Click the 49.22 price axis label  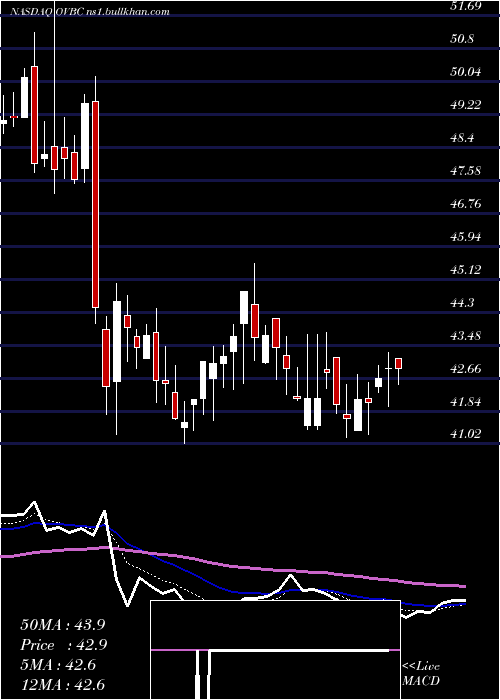(x=466, y=104)
